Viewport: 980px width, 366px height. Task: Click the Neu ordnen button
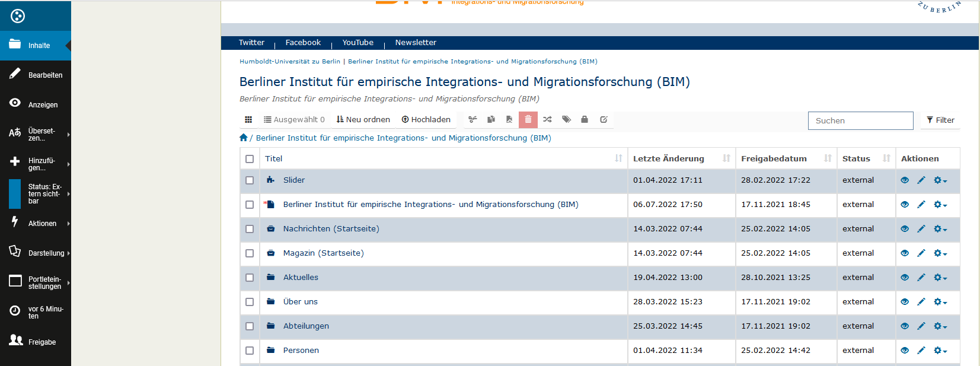(x=363, y=120)
